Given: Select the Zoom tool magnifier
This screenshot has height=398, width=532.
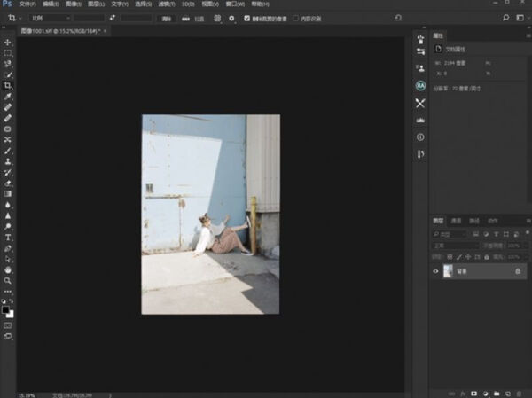Looking at the screenshot, I should coord(8,280).
